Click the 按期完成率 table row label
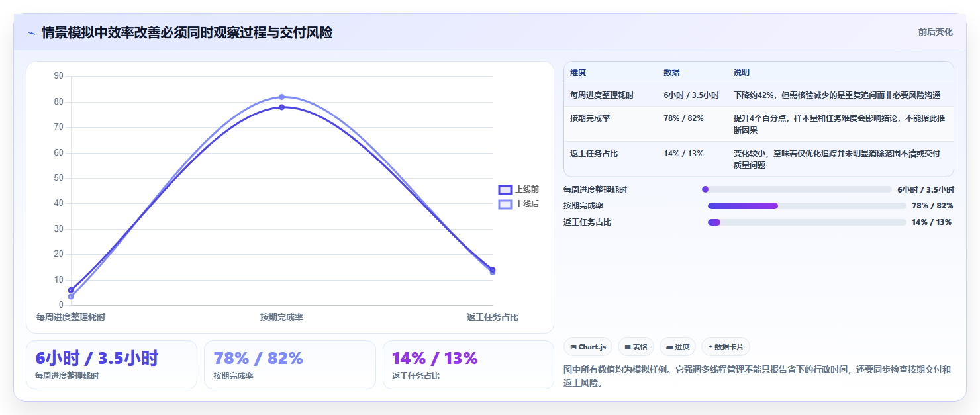The width and height of the screenshot is (980, 415). (590, 118)
